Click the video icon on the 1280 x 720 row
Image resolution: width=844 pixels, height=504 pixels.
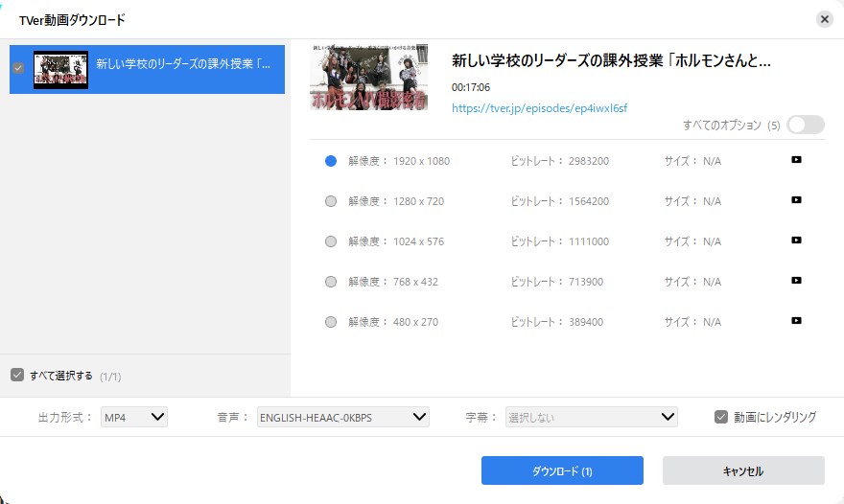point(796,200)
